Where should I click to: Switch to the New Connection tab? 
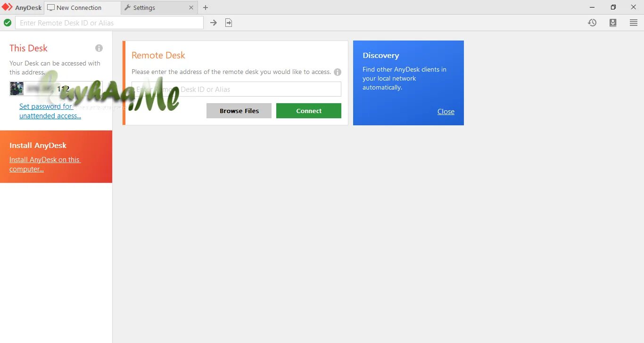[x=83, y=8]
